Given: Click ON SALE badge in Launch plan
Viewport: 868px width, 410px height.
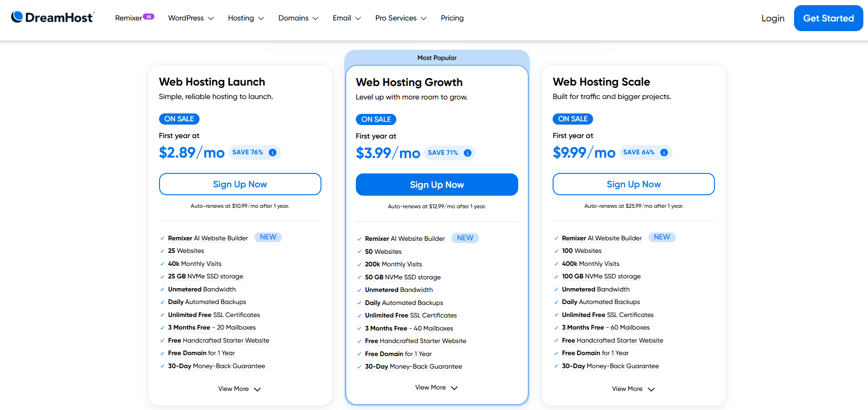Looking at the screenshot, I should [x=179, y=119].
